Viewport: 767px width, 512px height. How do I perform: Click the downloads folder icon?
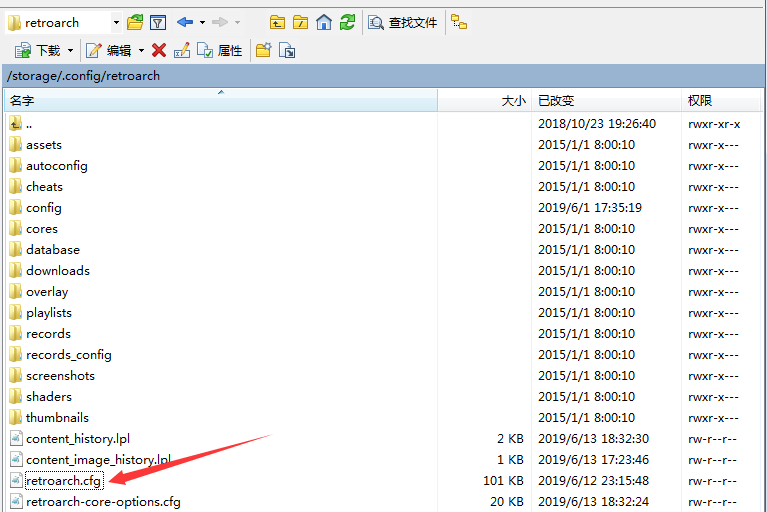point(16,270)
